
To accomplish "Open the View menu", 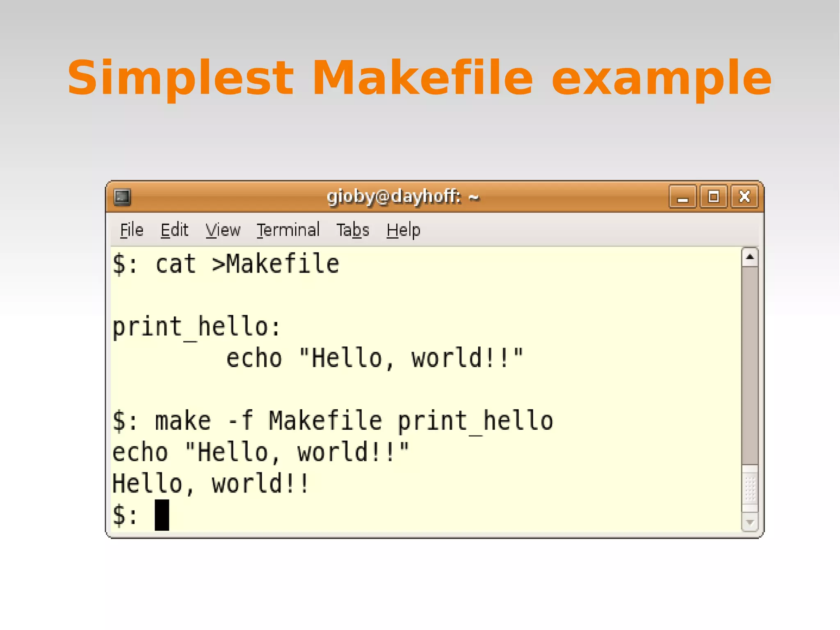I will (223, 230).
